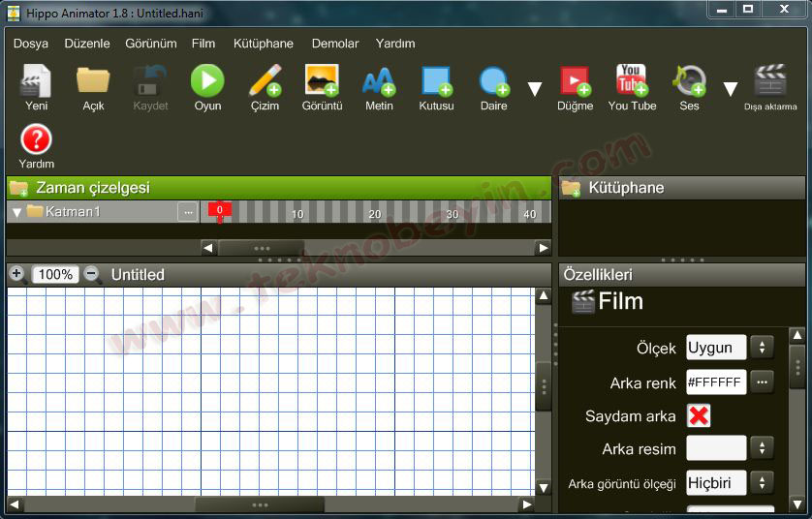The width and height of the screenshot is (812, 519).
Task: Open the Demolar menu
Action: point(335,44)
